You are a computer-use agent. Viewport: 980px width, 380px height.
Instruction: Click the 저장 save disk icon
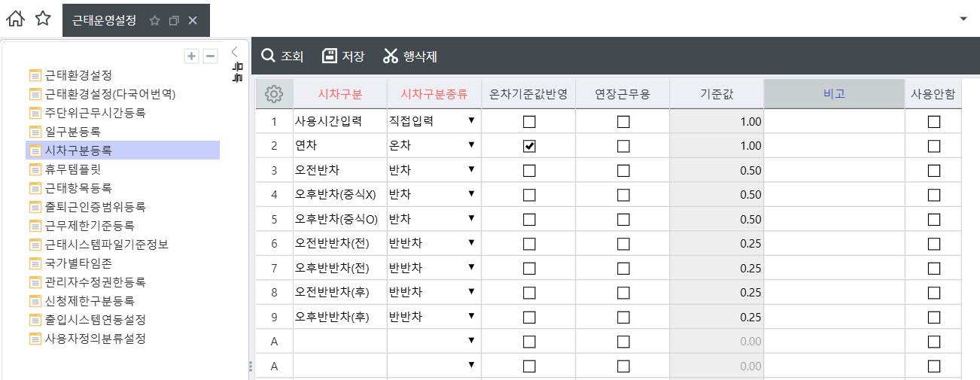tap(329, 56)
